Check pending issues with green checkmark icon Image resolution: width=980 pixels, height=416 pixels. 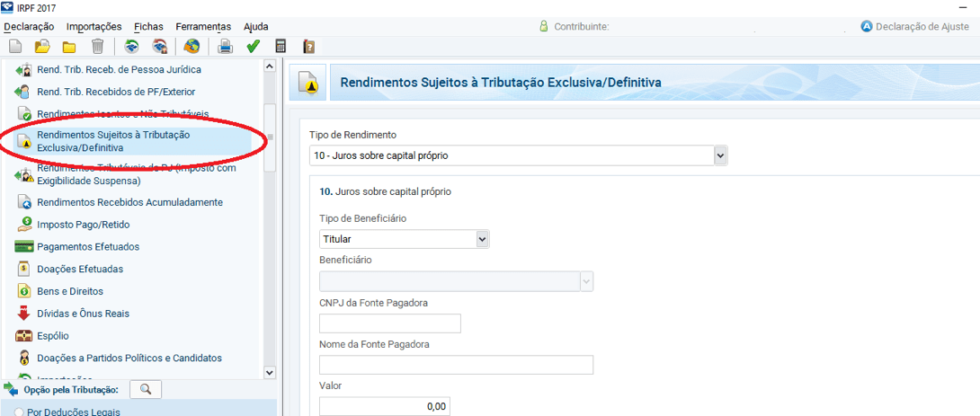(x=254, y=47)
